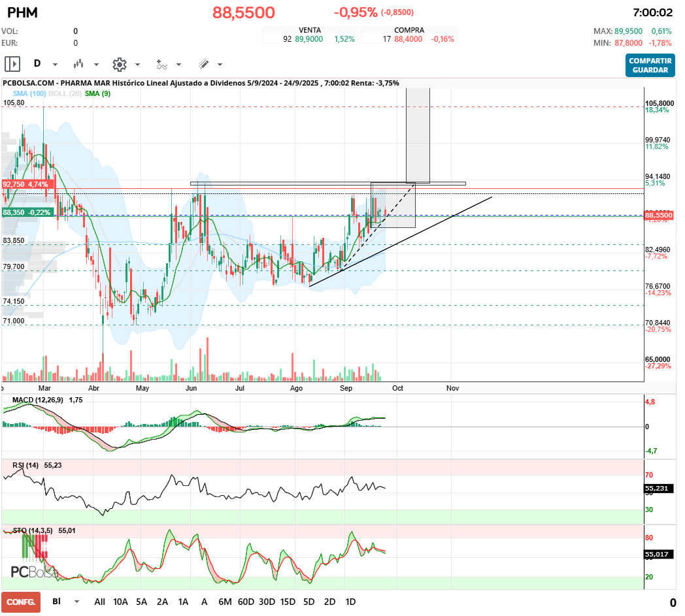Image resolution: width=685 pixels, height=616 pixels.
Task: Open the candlestick chart type icon
Action: tap(78, 64)
